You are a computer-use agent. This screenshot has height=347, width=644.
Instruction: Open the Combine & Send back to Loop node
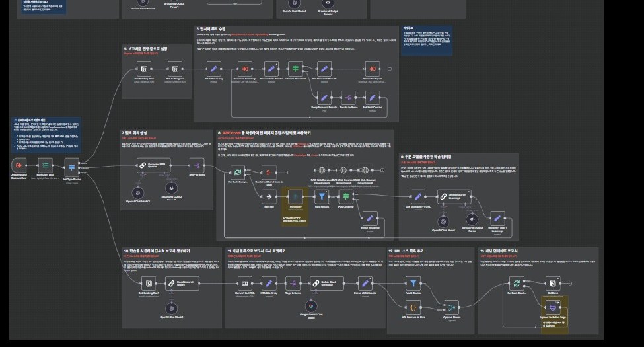click(269, 173)
